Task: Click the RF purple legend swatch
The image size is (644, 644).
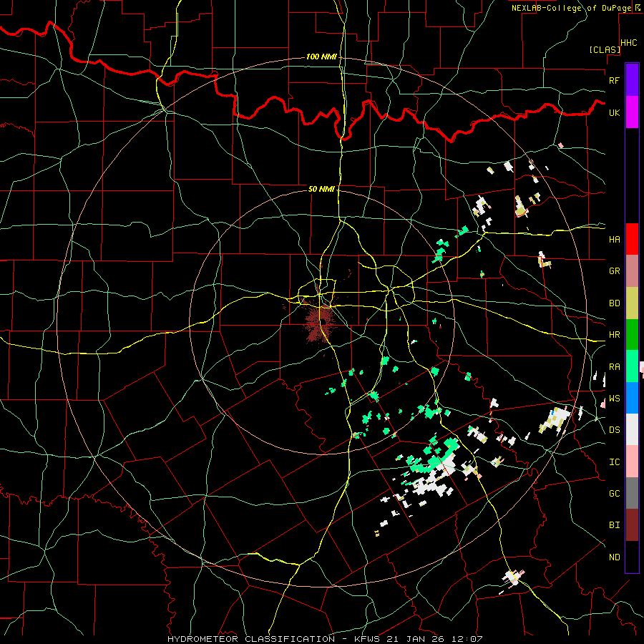Action: click(632, 80)
